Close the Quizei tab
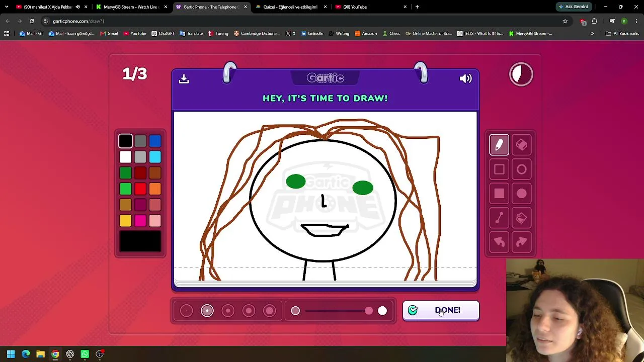The image size is (644, 362). coord(326,7)
